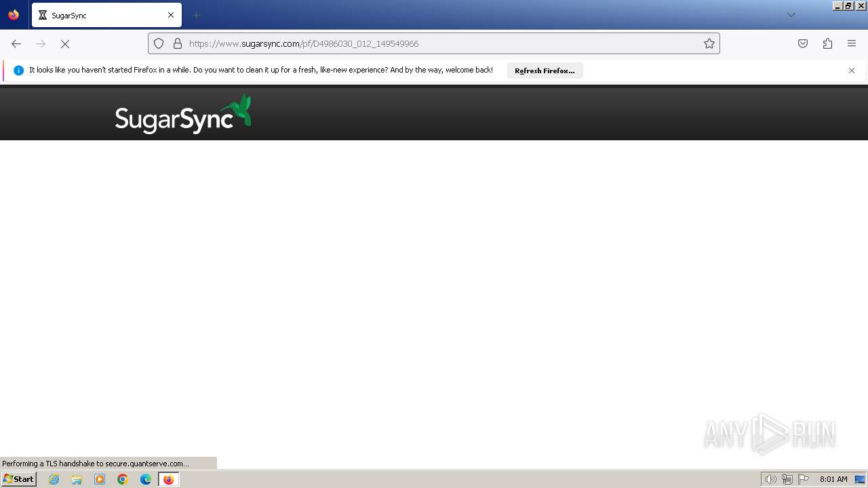
Task: Click the 8:01 AM clock
Action: pyautogui.click(x=833, y=479)
